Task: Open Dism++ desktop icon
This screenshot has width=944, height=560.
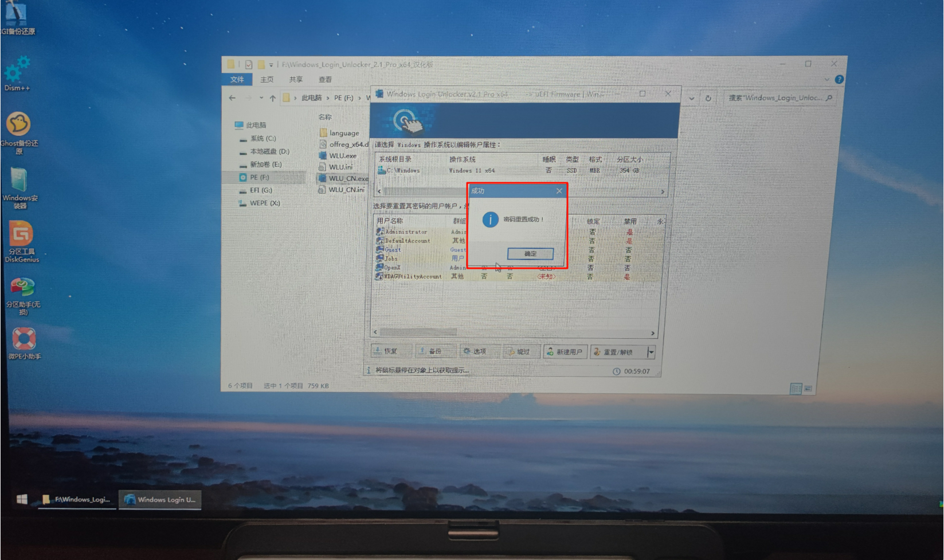Action: [17, 73]
